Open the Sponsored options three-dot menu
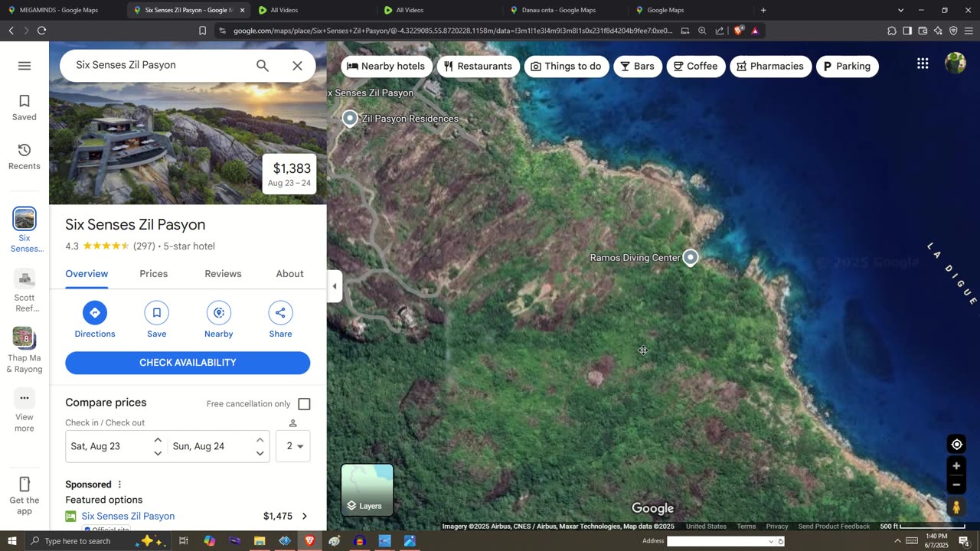Screen dimensions: 980x551 click(119, 484)
